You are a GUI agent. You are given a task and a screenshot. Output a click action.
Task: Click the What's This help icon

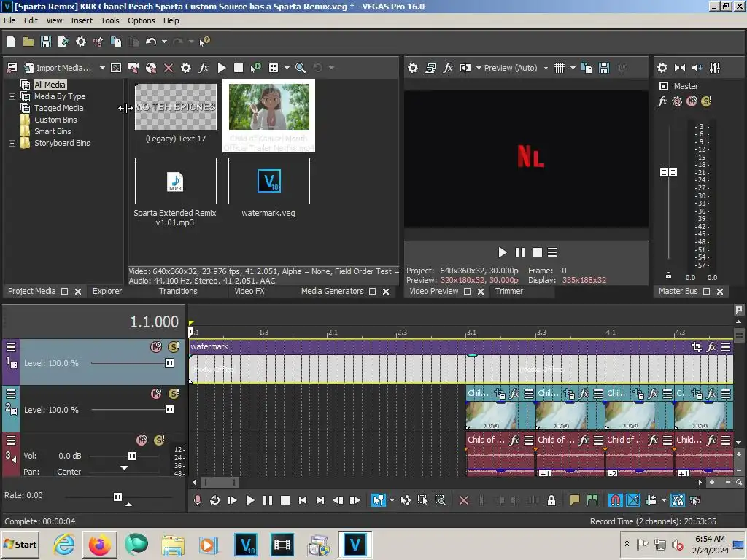click(204, 42)
